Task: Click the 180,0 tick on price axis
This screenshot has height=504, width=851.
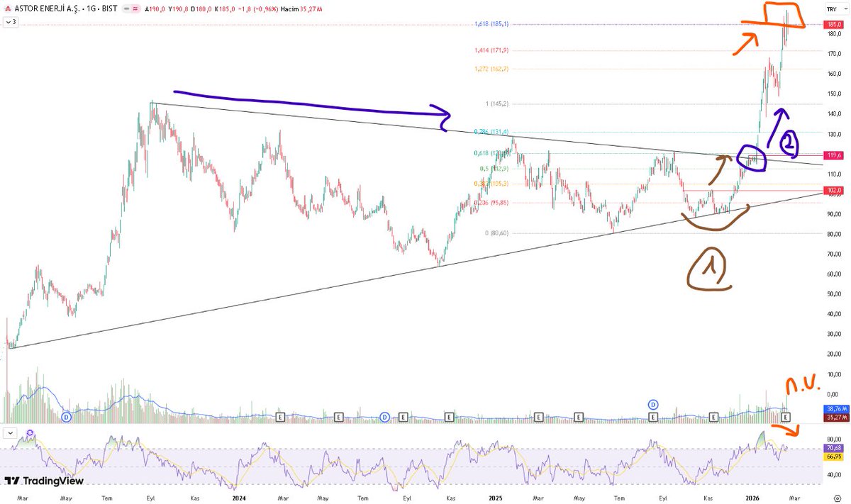Action: click(833, 33)
